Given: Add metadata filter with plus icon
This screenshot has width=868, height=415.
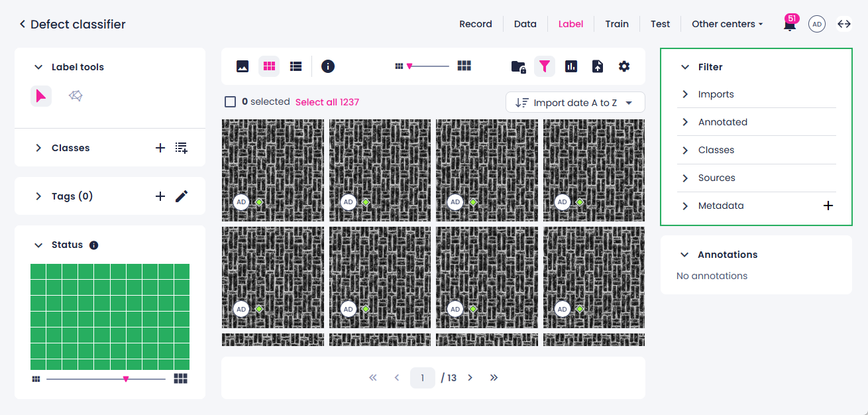Looking at the screenshot, I should click(828, 206).
